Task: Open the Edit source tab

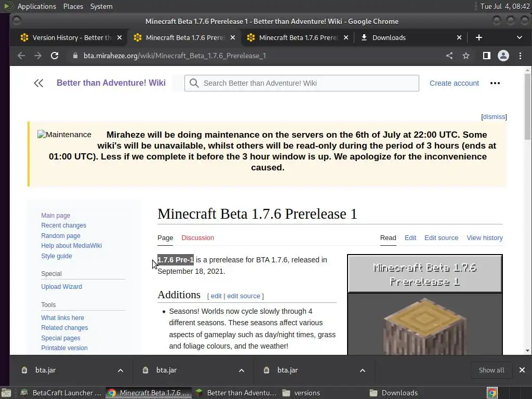Action: click(x=441, y=238)
